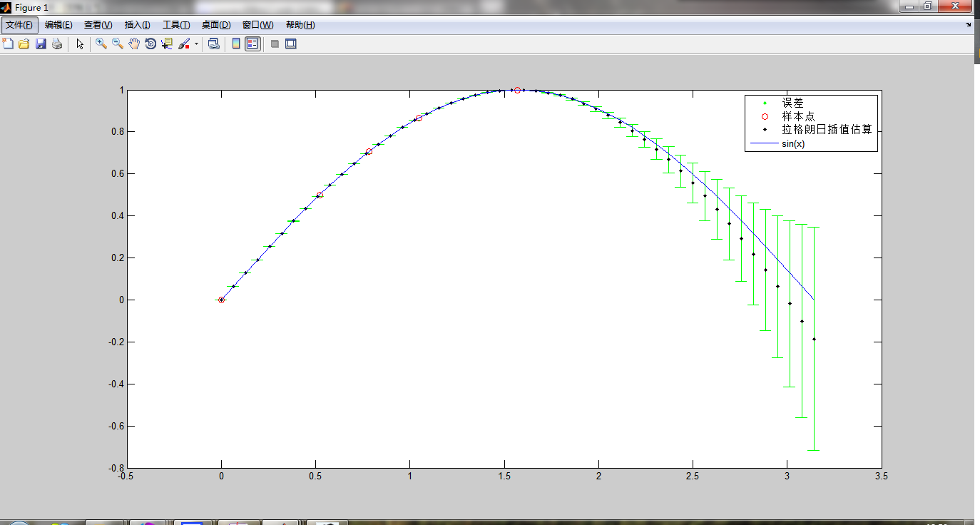Screen dimensions: 980x525
Task: Activate the Zoom In magnifier tool
Action: (101, 44)
